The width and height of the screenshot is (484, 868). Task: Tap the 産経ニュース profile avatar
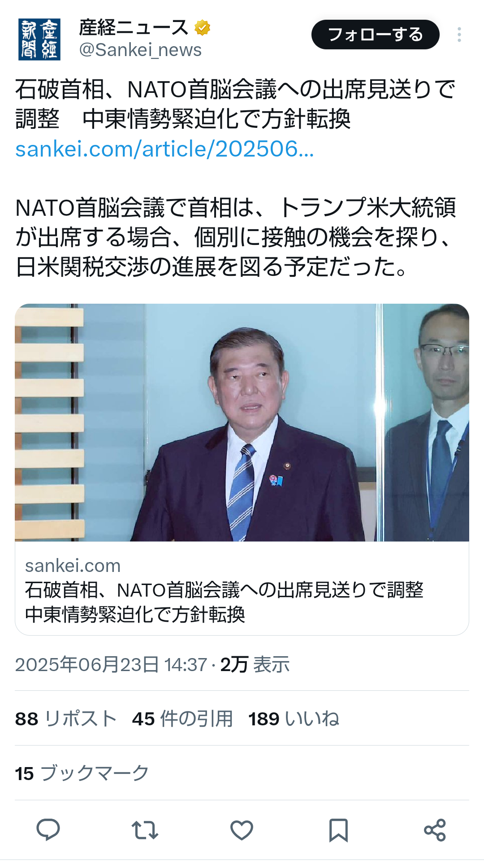click(x=39, y=39)
